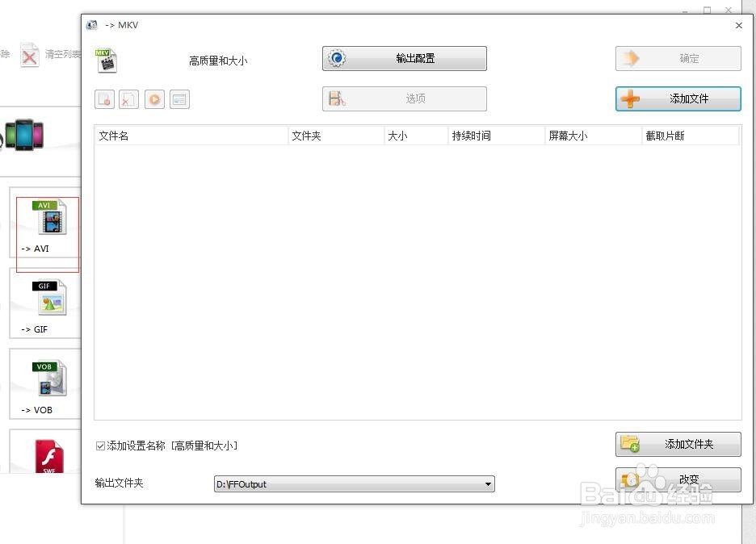Click the delete icon showing a crossed-out page

pyautogui.click(x=129, y=98)
